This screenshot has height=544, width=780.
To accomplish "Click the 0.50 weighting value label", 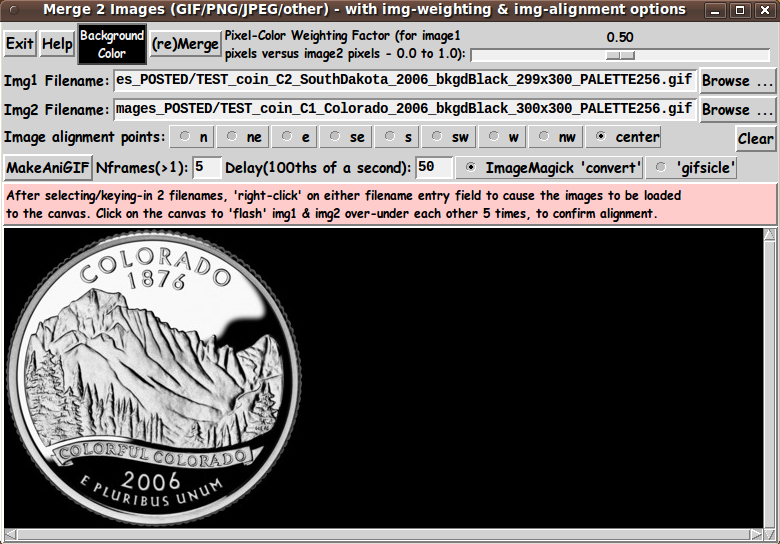I will point(620,37).
